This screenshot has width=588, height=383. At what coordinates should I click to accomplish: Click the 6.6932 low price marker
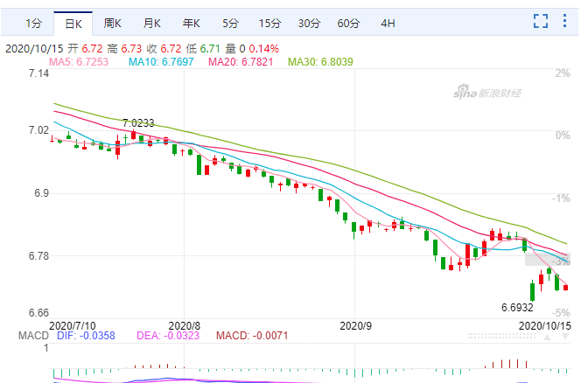pyautogui.click(x=517, y=308)
